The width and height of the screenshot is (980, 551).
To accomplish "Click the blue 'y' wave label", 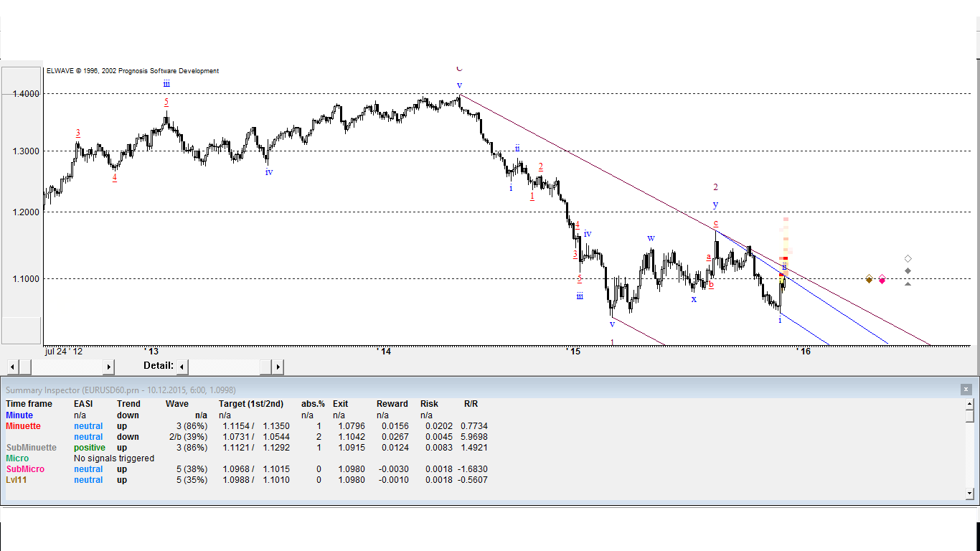I will click(715, 204).
